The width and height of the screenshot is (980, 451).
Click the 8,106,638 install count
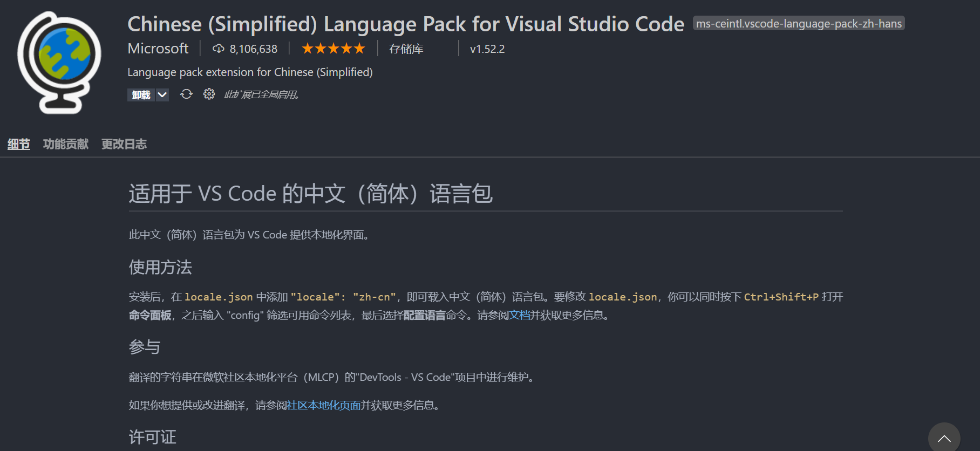point(254,49)
